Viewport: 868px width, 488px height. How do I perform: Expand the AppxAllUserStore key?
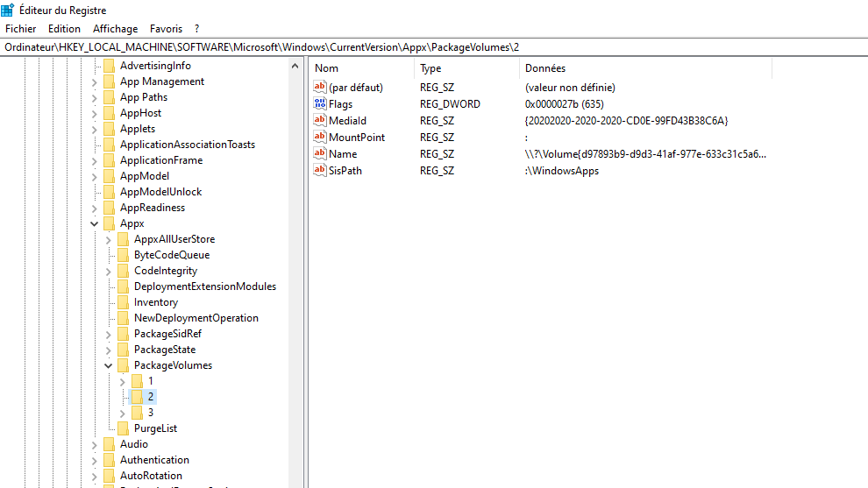click(109, 239)
